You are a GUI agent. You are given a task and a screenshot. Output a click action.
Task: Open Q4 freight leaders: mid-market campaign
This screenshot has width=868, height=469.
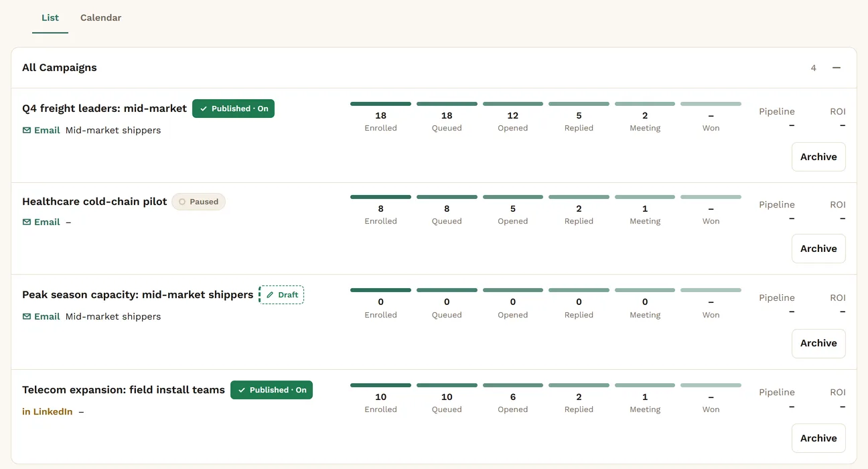pos(104,109)
